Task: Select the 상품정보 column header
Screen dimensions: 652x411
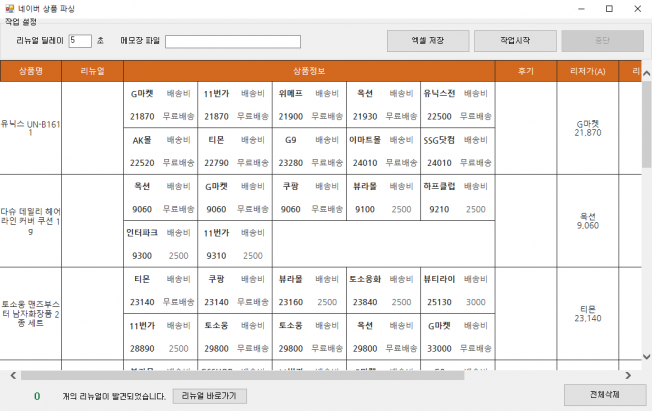Action: click(309, 71)
